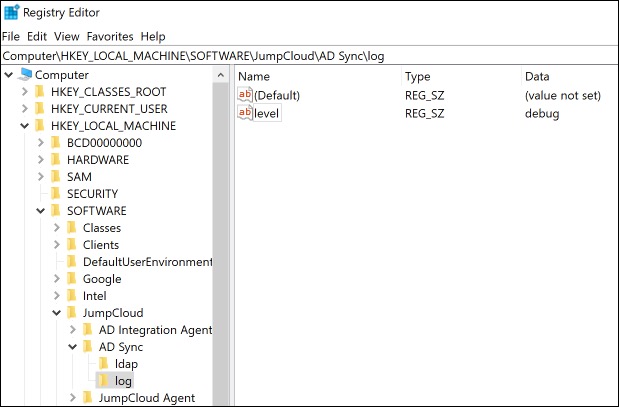
Task: Click the JumpCloud Agent folder icon
Action: click(88, 398)
